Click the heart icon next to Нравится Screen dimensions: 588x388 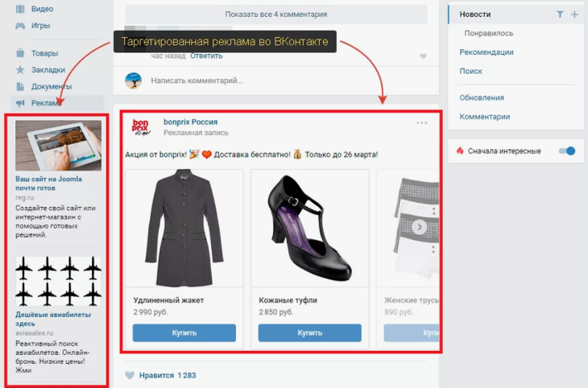pyautogui.click(x=130, y=375)
